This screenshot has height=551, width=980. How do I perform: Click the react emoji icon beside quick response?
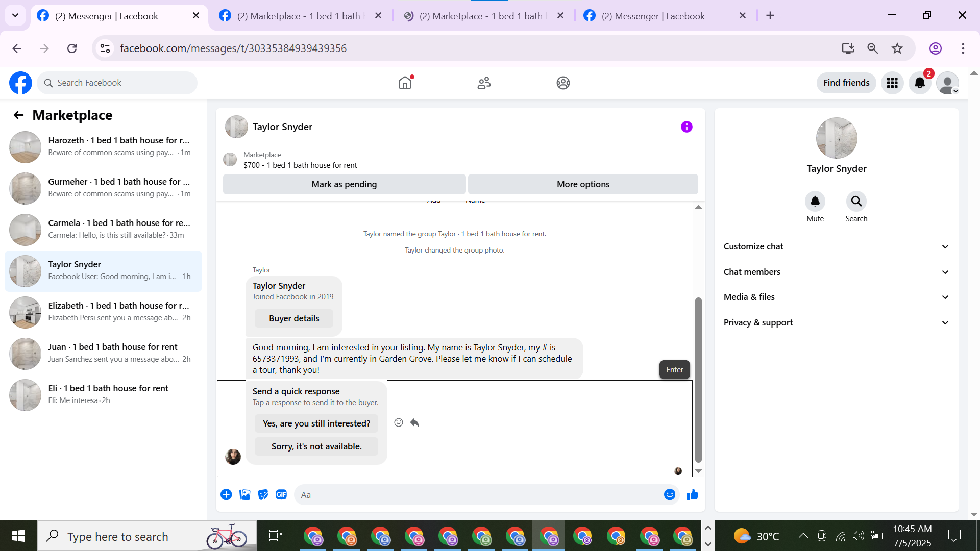coord(399,422)
